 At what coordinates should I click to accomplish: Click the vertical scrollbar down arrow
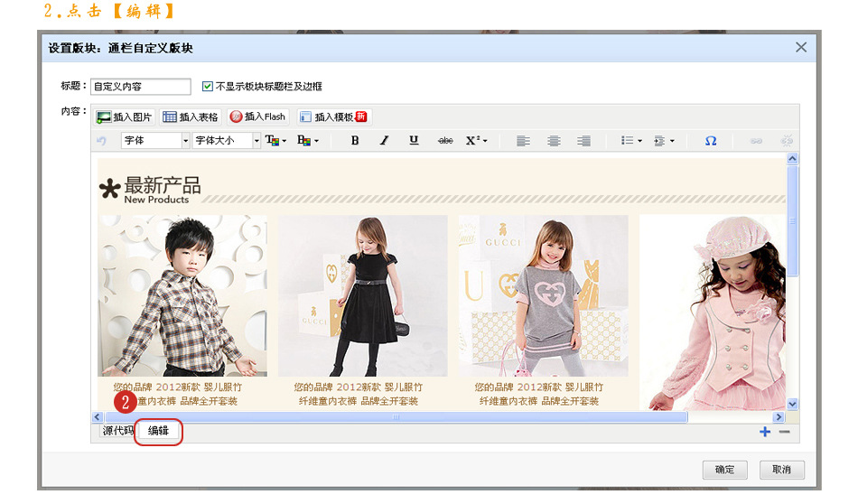[x=792, y=404]
